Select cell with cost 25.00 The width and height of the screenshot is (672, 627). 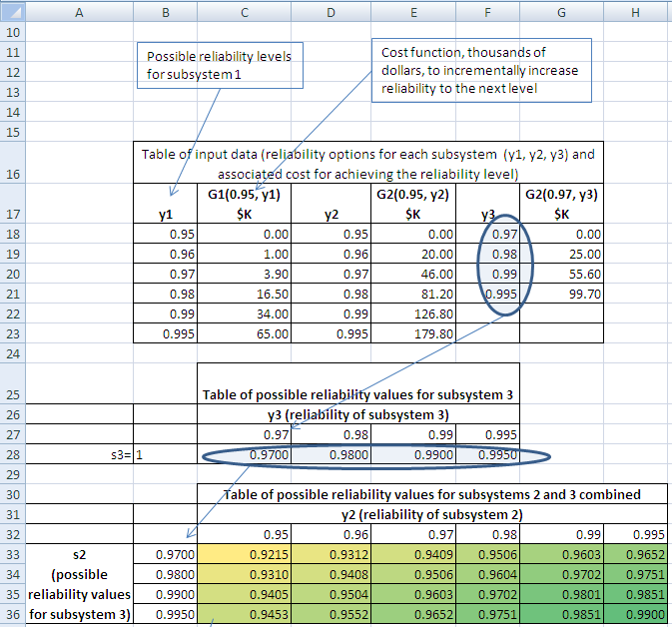point(561,254)
